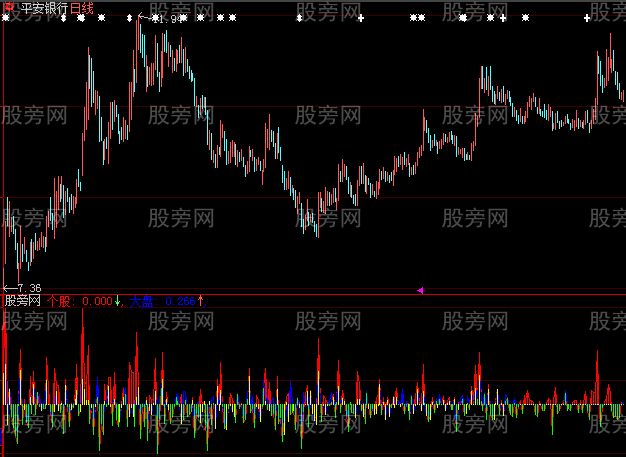Open the 股旁网 indicator name label
Screen dimensions: 626x457
22,300
